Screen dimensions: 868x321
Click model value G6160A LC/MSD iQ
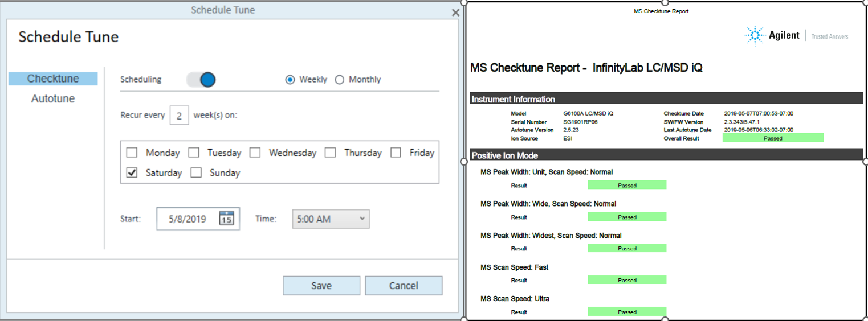tap(588, 113)
